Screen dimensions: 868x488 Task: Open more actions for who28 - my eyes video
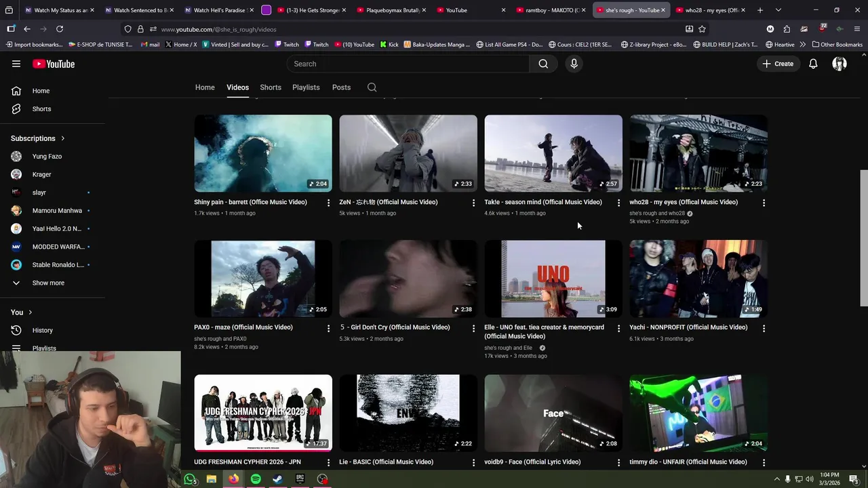tap(764, 203)
